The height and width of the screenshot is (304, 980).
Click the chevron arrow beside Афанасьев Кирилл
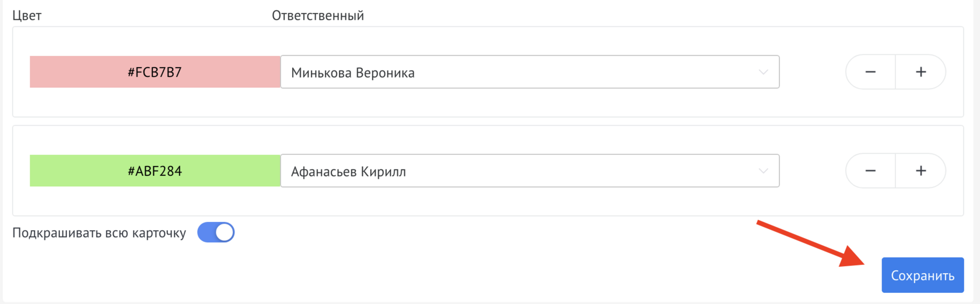763,171
